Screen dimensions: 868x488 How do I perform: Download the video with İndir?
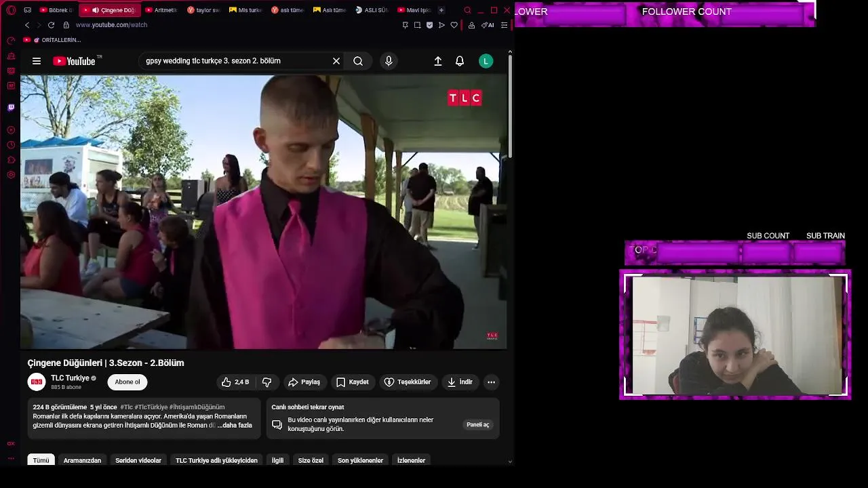(459, 382)
